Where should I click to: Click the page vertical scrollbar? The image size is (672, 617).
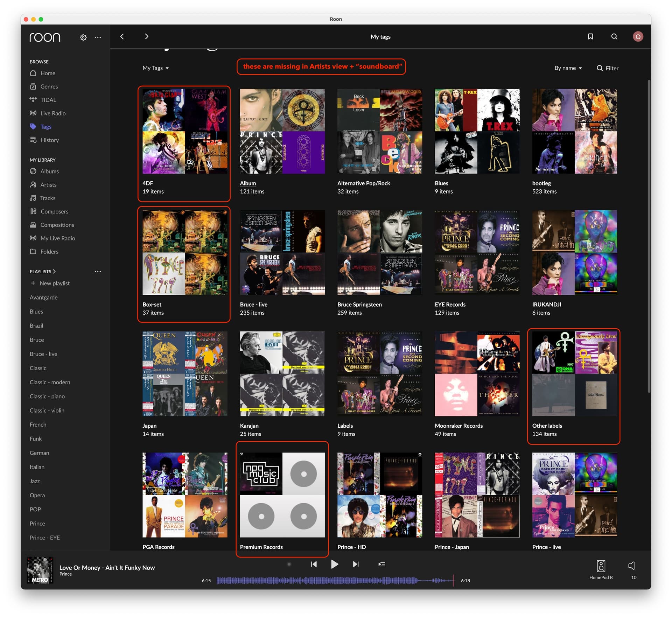(x=649, y=236)
